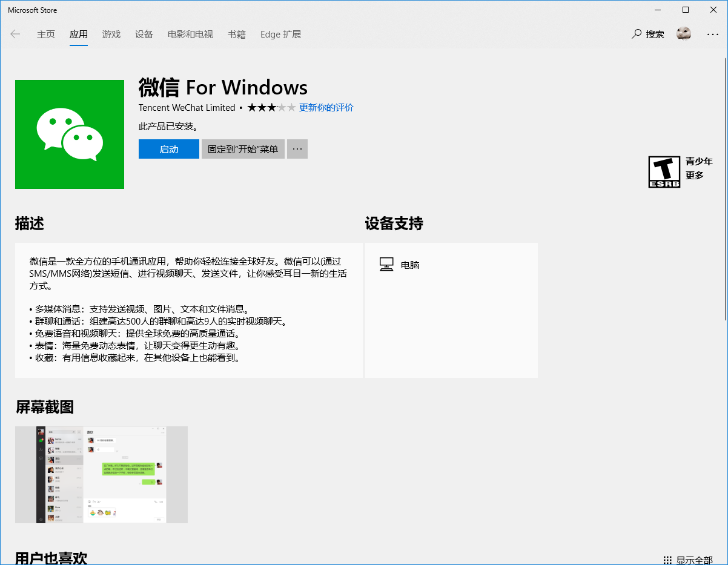Screen dimensions: 728x565
Task: Open the WeChat screenshot thumbnail
Action: (101, 475)
